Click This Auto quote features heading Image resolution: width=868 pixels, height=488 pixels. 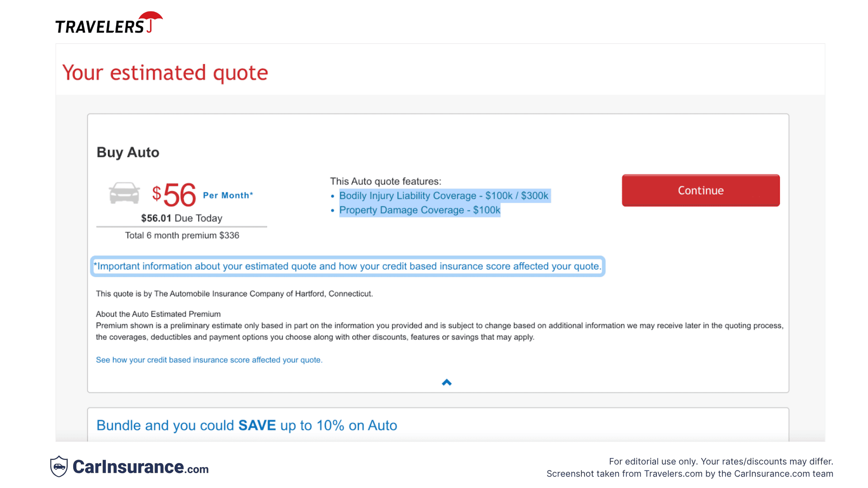(x=385, y=181)
